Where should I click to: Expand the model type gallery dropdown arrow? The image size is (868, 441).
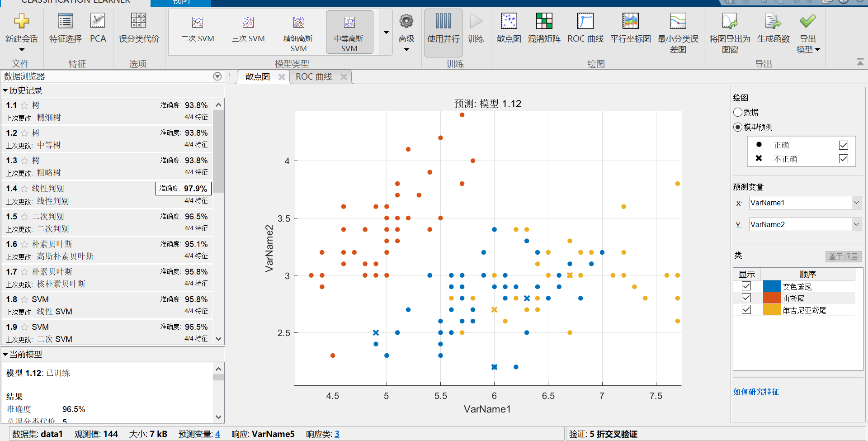pos(386,33)
